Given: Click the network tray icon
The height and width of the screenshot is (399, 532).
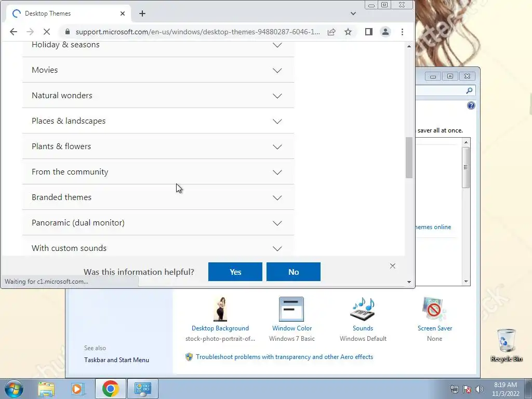Looking at the screenshot, I should (454, 389).
